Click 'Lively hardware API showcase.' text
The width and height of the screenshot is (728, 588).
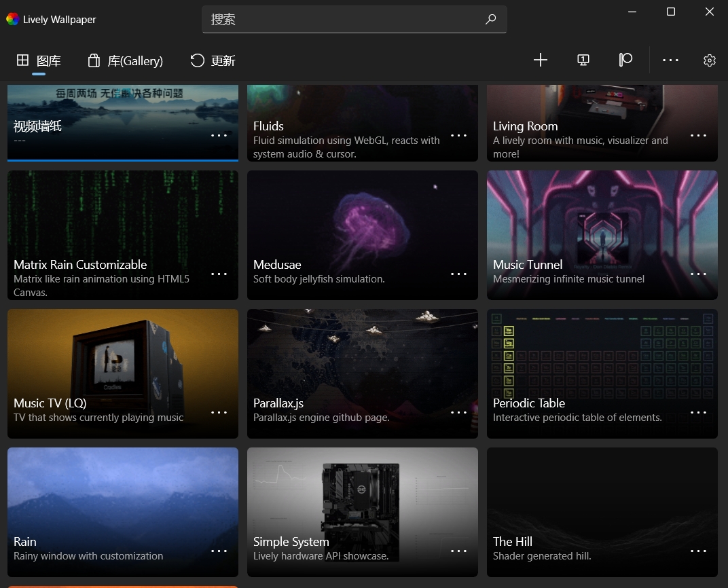click(x=321, y=556)
